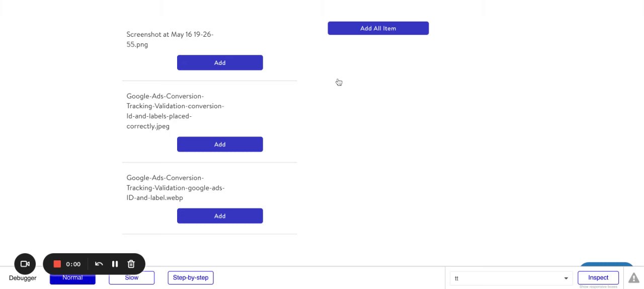Click the warning triangle icon
644x289 pixels.
click(633, 278)
